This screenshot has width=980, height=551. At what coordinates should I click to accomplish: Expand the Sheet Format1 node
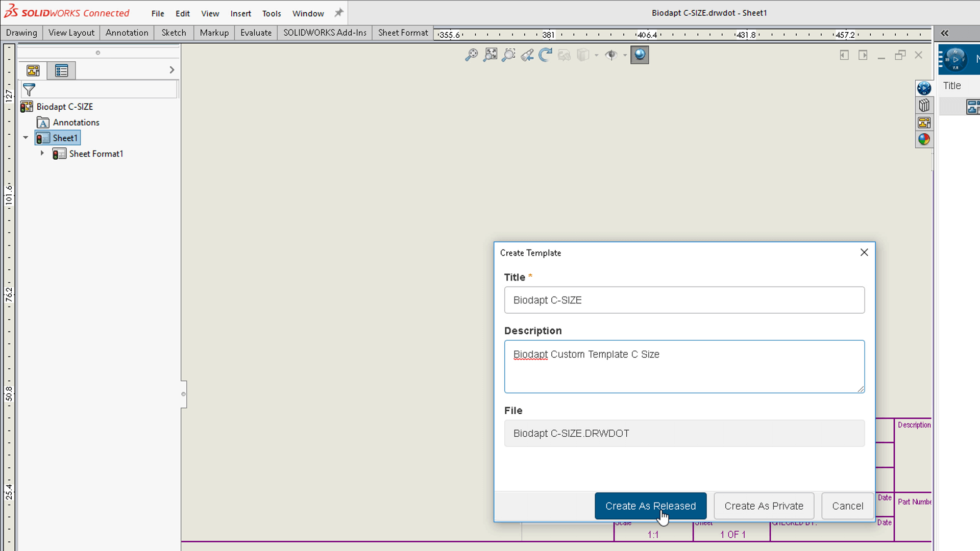click(x=42, y=153)
